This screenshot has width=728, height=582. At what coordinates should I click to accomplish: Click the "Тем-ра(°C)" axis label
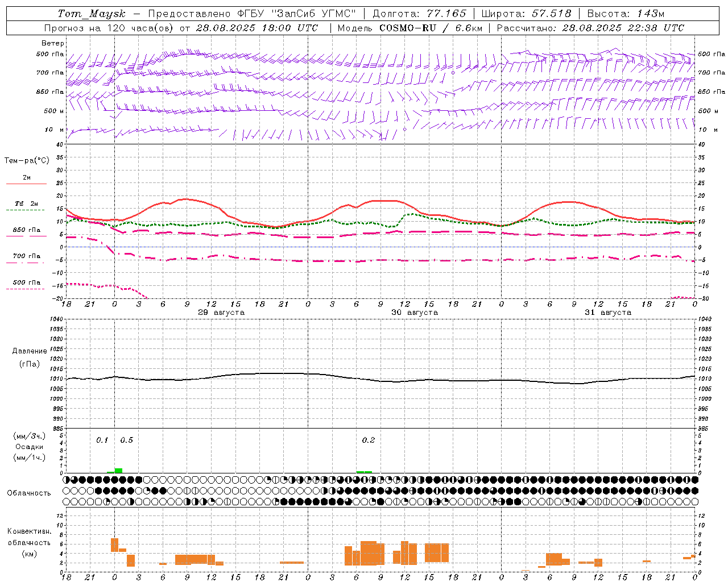tap(27, 161)
